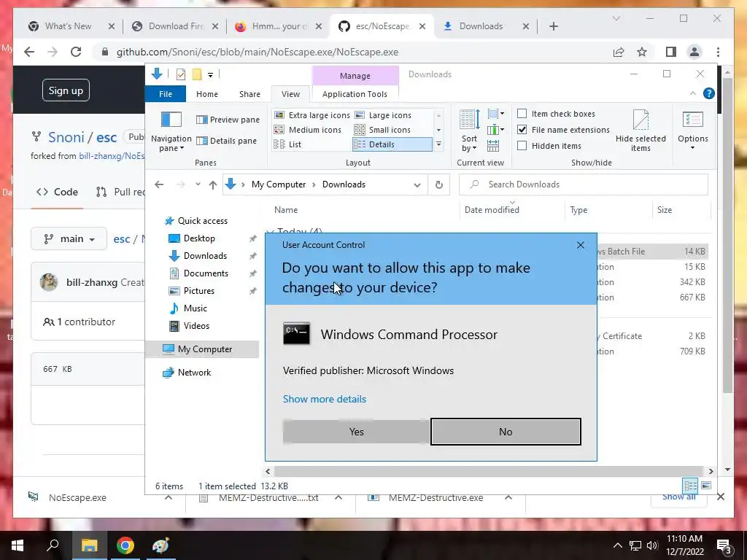Click quick access Properties icon in title bar
The height and width of the screenshot is (560, 747).
coord(181,74)
